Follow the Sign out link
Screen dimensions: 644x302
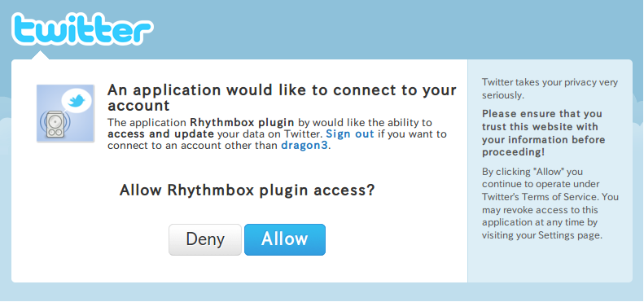coord(350,134)
